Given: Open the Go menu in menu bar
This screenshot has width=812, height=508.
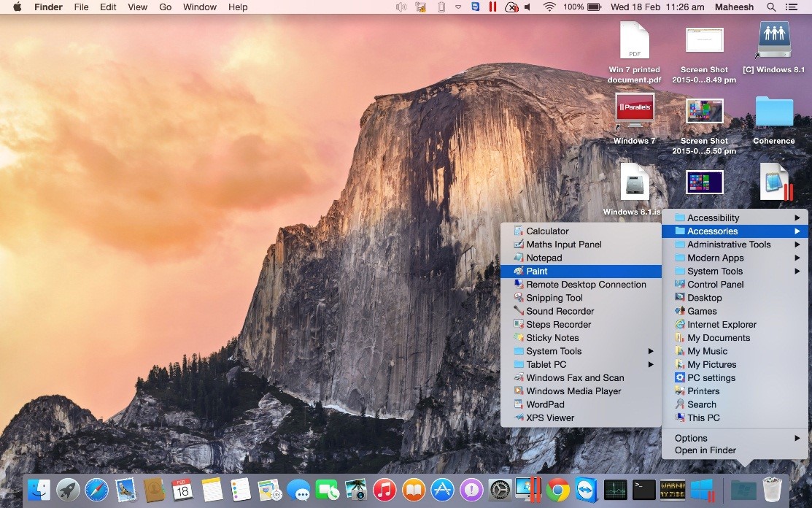Looking at the screenshot, I should (x=165, y=7).
